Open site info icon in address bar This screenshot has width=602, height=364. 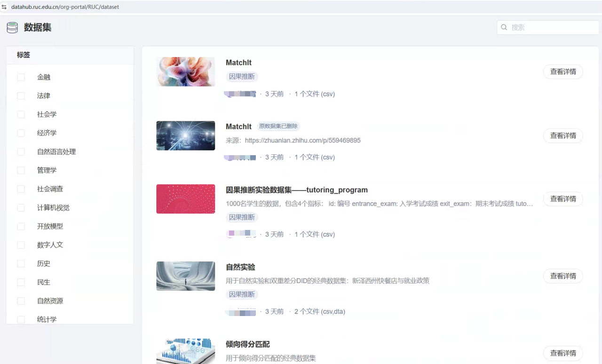[x=4, y=7]
